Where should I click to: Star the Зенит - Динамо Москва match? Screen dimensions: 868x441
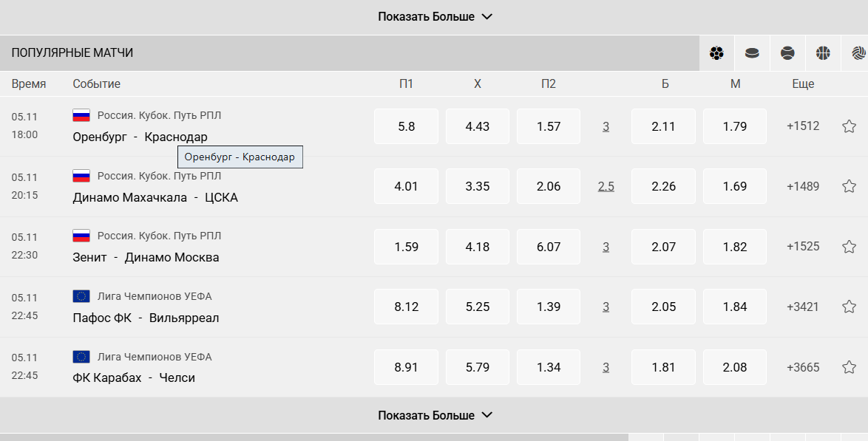click(849, 247)
